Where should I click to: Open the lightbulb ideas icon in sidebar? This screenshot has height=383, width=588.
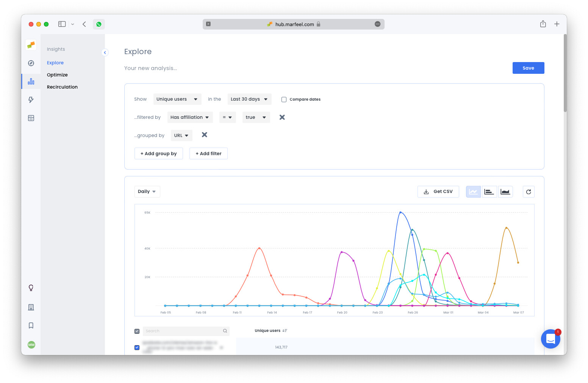click(x=31, y=288)
